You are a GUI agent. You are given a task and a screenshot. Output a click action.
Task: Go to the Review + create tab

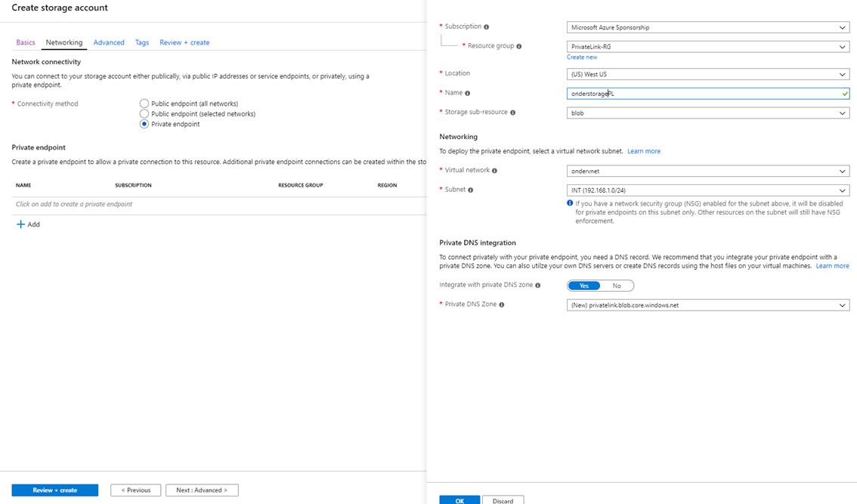[184, 42]
